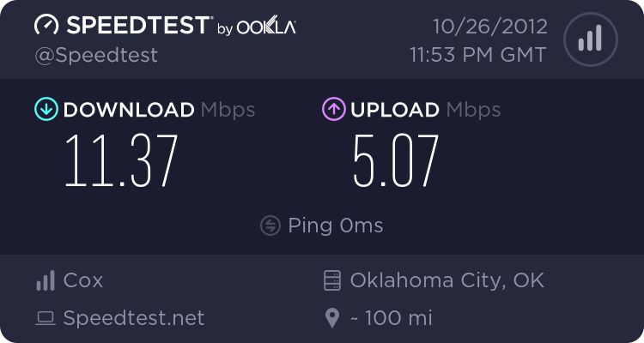Click the 5.07 upload speed value
This screenshot has width=644, height=343.
tap(396, 161)
